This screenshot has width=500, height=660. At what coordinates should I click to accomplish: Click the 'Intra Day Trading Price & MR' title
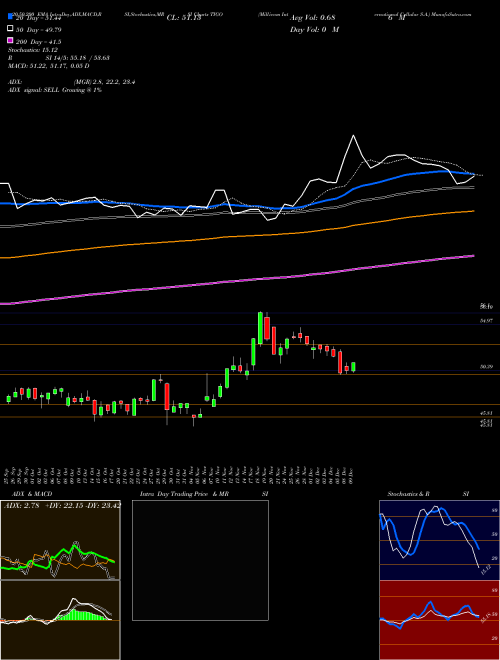coord(184,494)
